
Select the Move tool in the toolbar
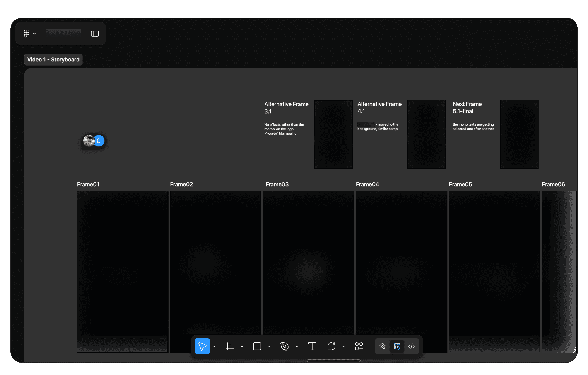pos(202,346)
